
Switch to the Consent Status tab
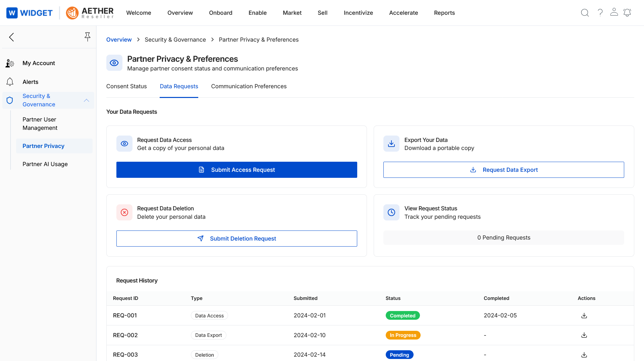coord(126,86)
